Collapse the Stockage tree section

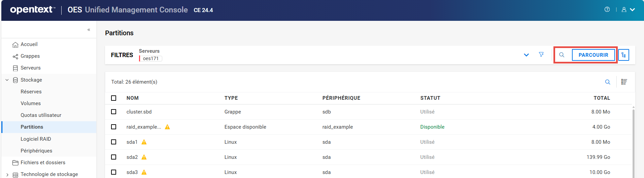pos(7,80)
